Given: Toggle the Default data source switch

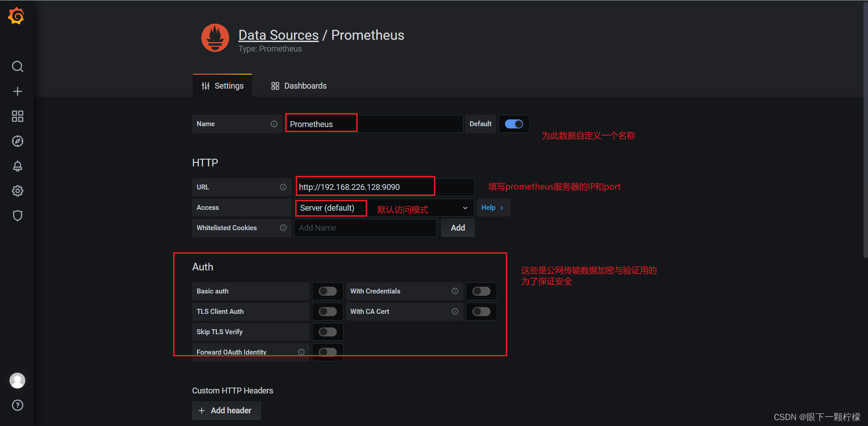Looking at the screenshot, I should (514, 124).
